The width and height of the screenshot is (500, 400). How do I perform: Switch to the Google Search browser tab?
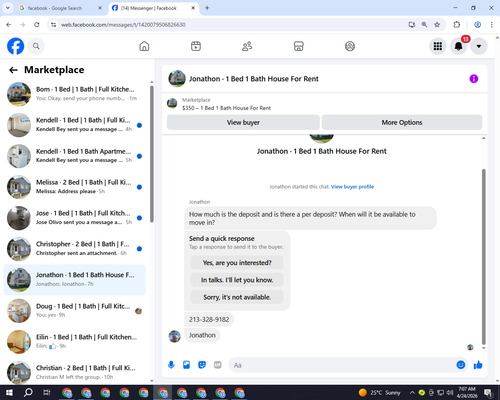[59, 8]
